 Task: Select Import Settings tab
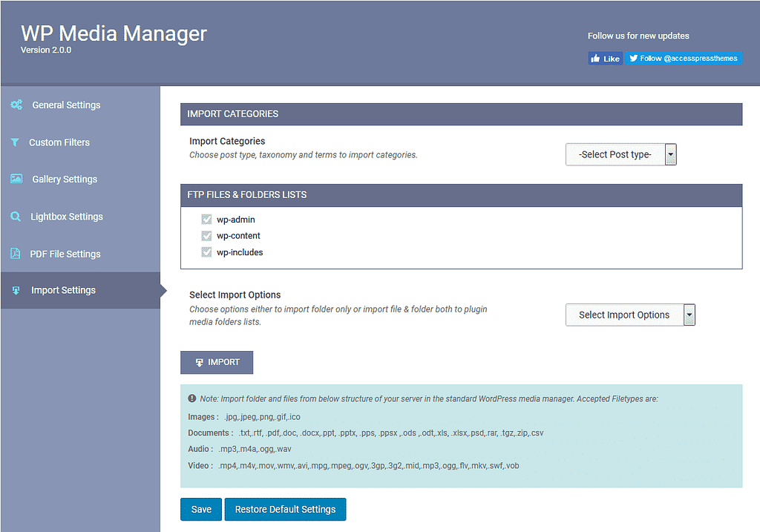coord(80,290)
